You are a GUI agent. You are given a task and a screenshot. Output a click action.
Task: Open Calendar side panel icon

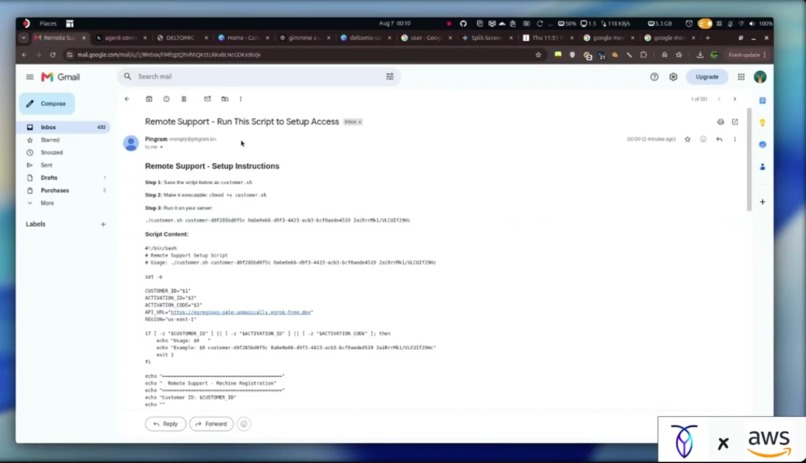pos(762,100)
